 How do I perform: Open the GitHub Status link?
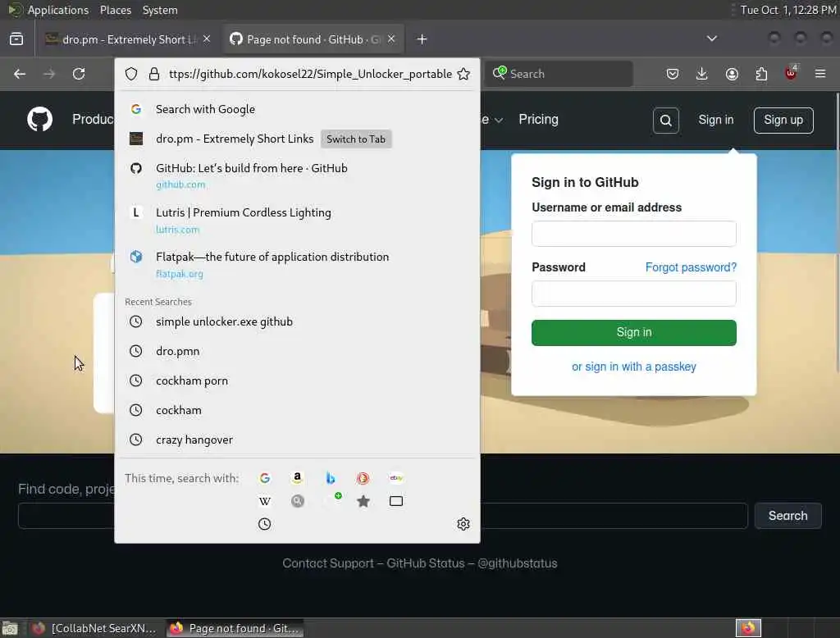pyautogui.click(x=426, y=563)
